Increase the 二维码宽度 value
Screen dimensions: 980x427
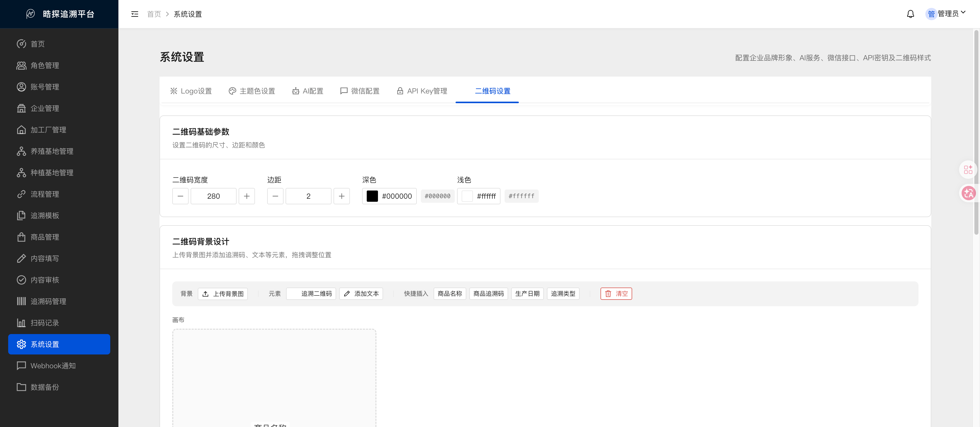pos(247,196)
